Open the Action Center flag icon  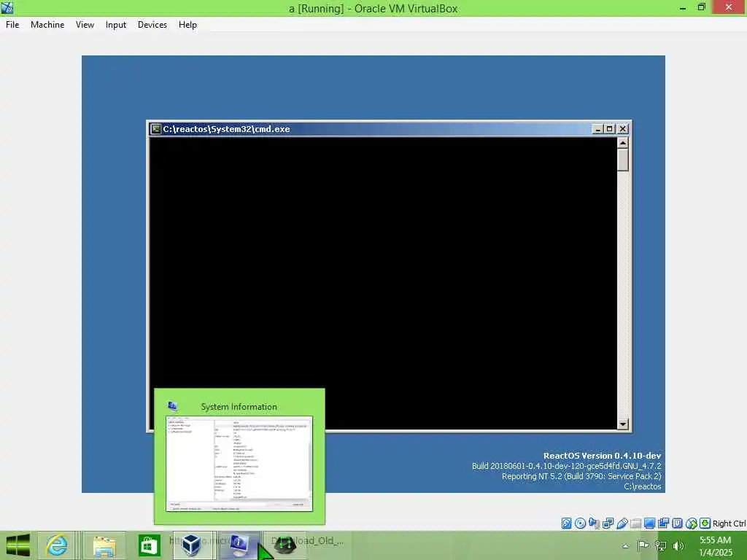(x=643, y=545)
